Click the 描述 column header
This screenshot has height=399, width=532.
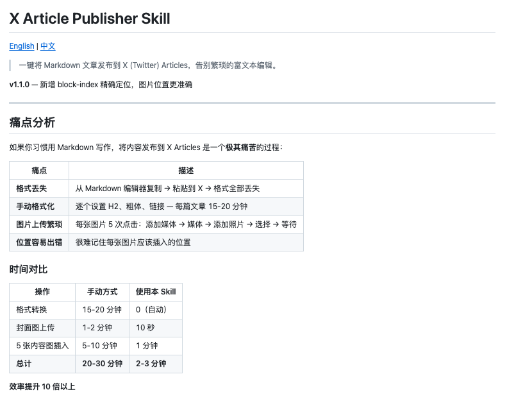tap(185, 170)
